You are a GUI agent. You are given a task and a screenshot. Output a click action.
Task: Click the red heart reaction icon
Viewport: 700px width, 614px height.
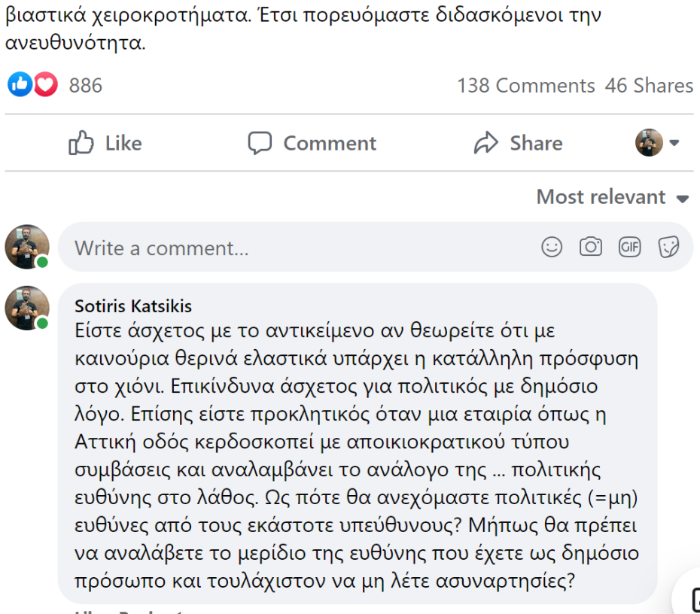(46, 85)
